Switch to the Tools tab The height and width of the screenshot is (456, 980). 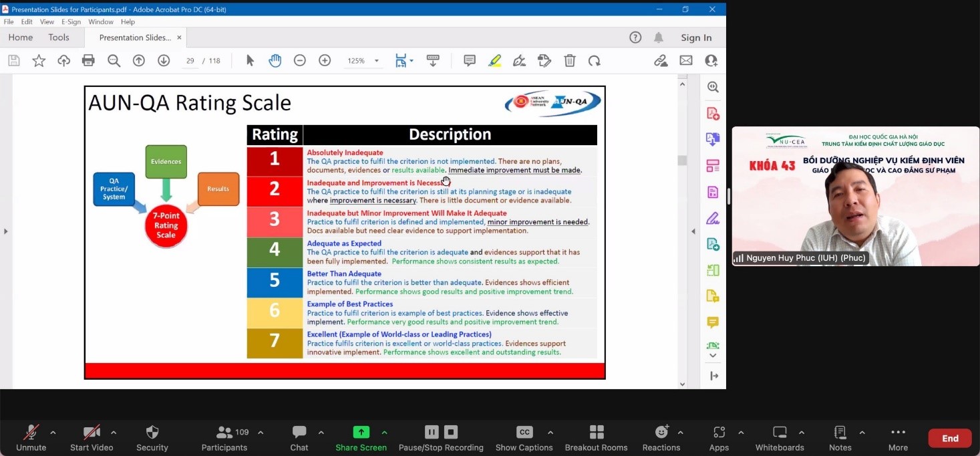pos(59,37)
